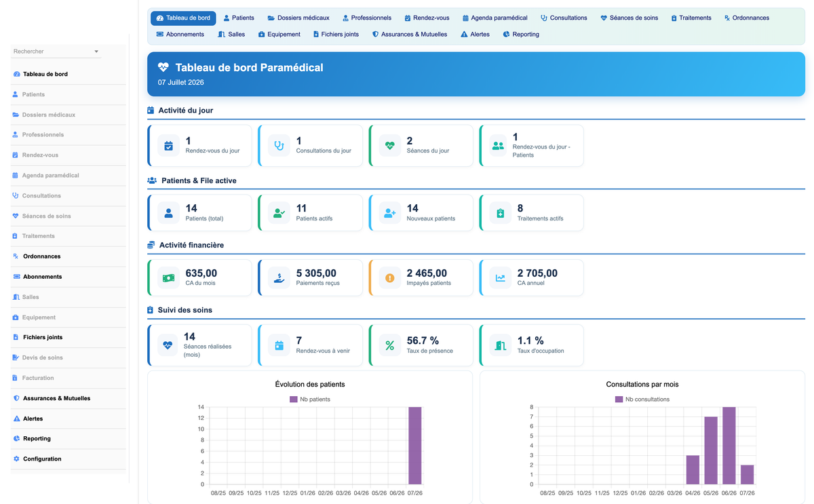This screenshot has width=814, height=504.
Task: Select the Agenda paramédical top tab
Action: tap(495, 18)
